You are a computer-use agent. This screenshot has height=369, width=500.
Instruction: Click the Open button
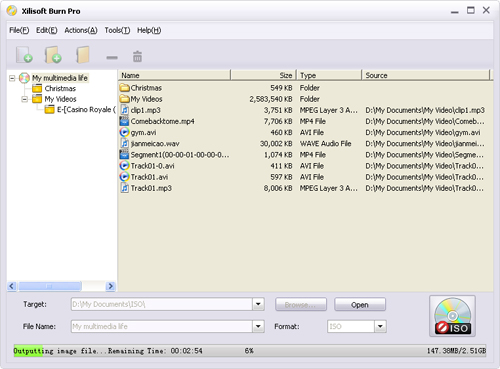360,304
